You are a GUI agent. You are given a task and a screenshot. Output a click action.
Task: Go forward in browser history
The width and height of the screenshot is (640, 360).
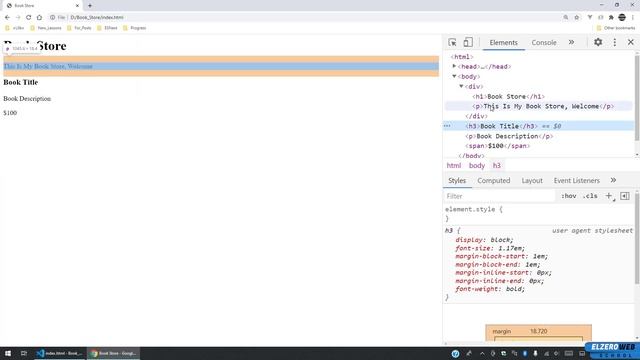click(x=18, y=18)
